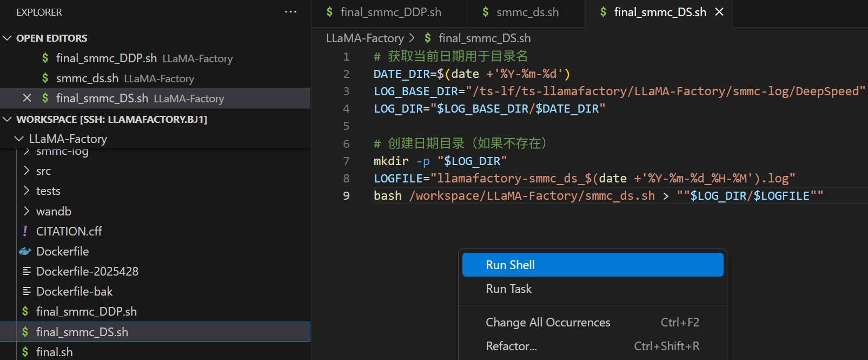Click the Dockerfile-2025428 file icon
Screen dimensions: 868x360
tap(26, 271)
